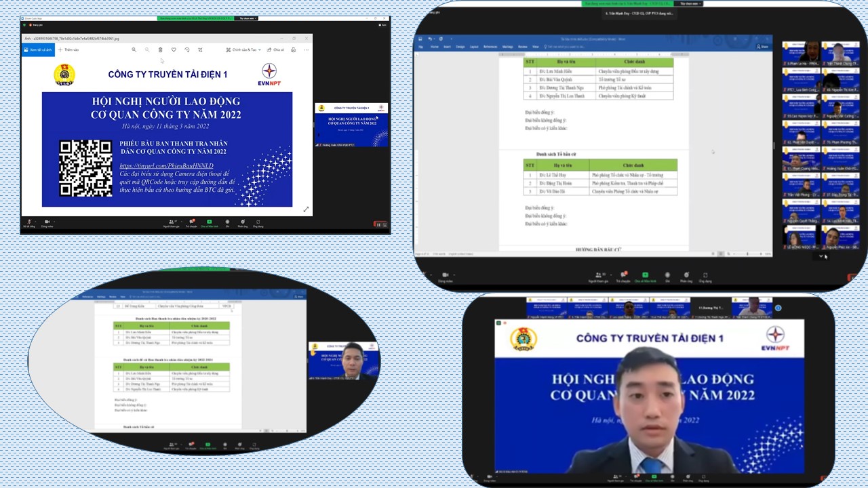Click next arrow on bottom-right thumbnail strip

pyautogui.click(x=778, y=308)
